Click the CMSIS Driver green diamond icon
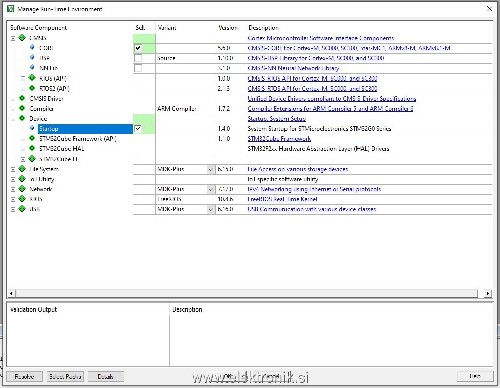This screenshot has height=388, width=500. coord(22,98)
